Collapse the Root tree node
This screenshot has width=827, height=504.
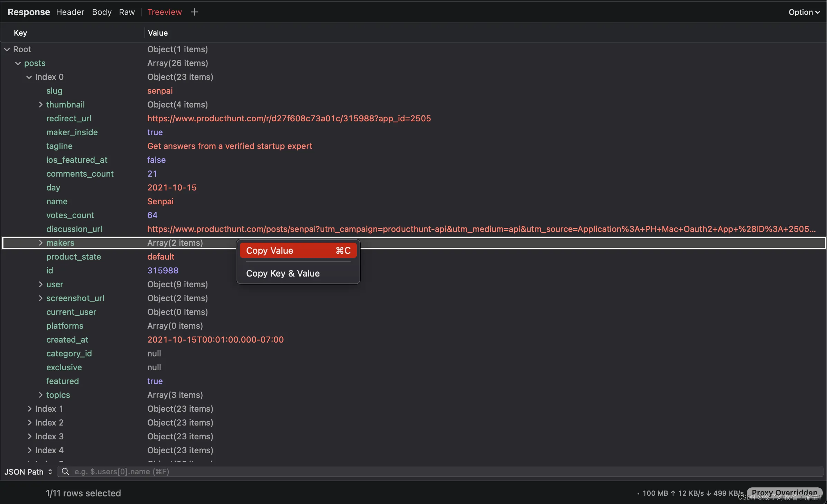point(7,49)
